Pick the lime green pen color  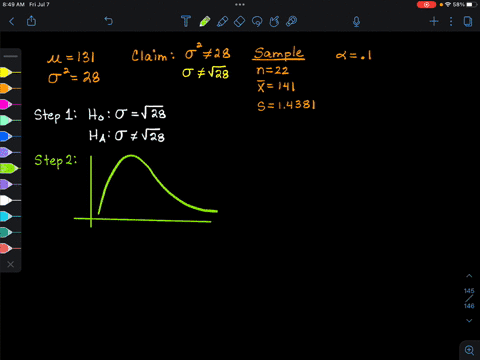pyautogui.click(x=10, y=168)
